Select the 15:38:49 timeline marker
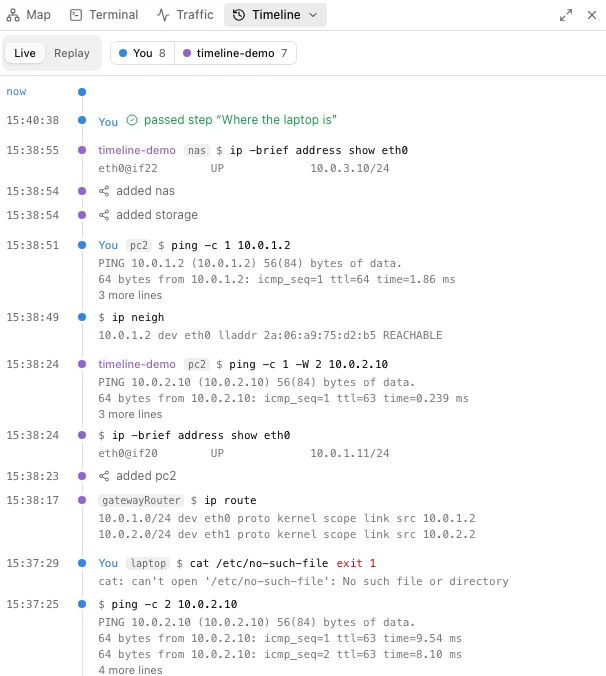 pos(82,317)
